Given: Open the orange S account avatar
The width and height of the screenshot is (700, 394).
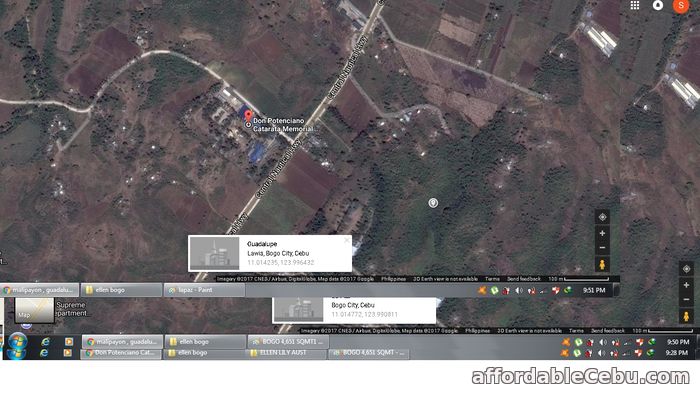Looking at the screenshot, I should 681,5.
